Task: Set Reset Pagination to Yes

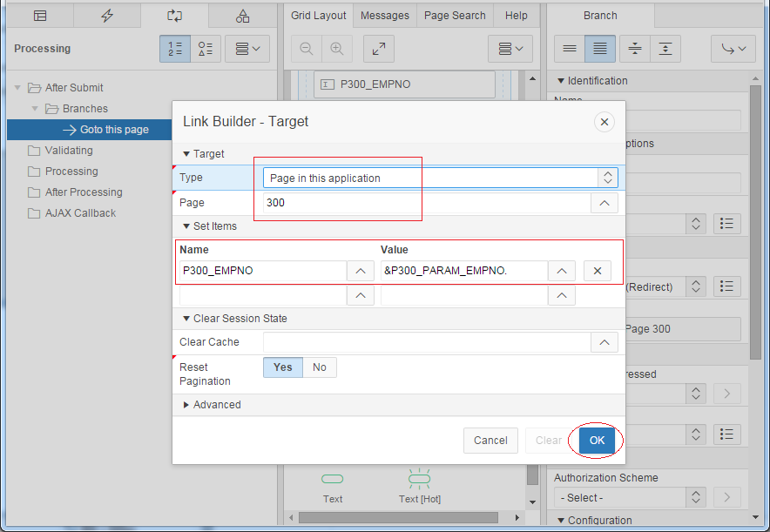Action: [283, 367]
